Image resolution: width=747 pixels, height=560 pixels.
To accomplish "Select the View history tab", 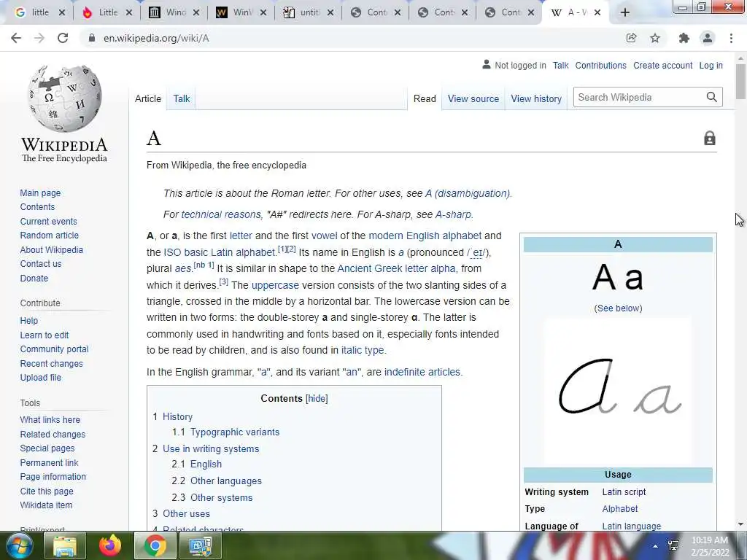I will point(536,98).
